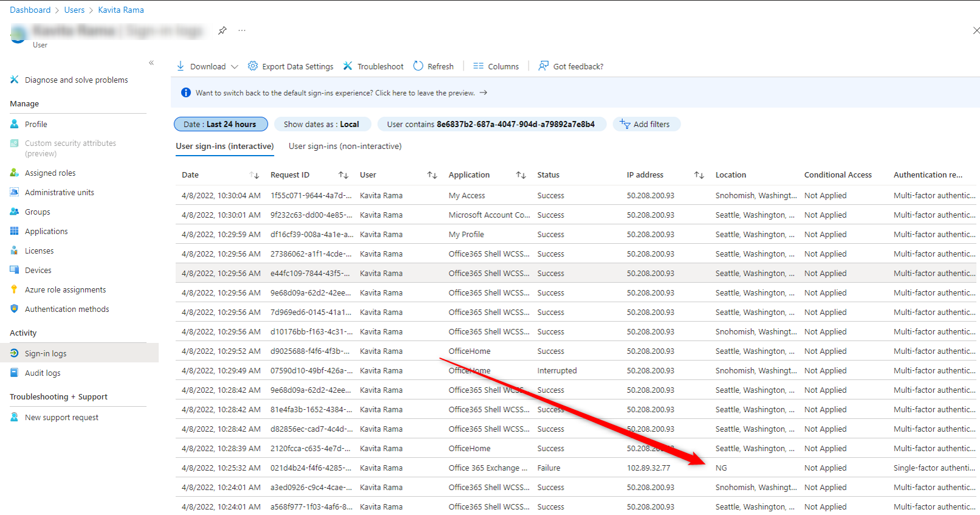
Task: Click Add filters button
Action: coord(646,124)
